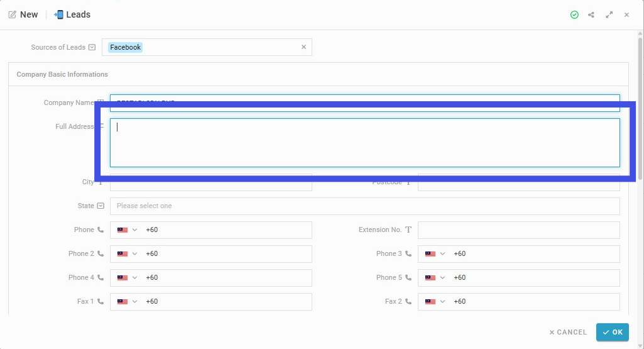Screen dimensions: 644x349
Task: Click the Phone 3 handset icon
Action: click(408, 253)
